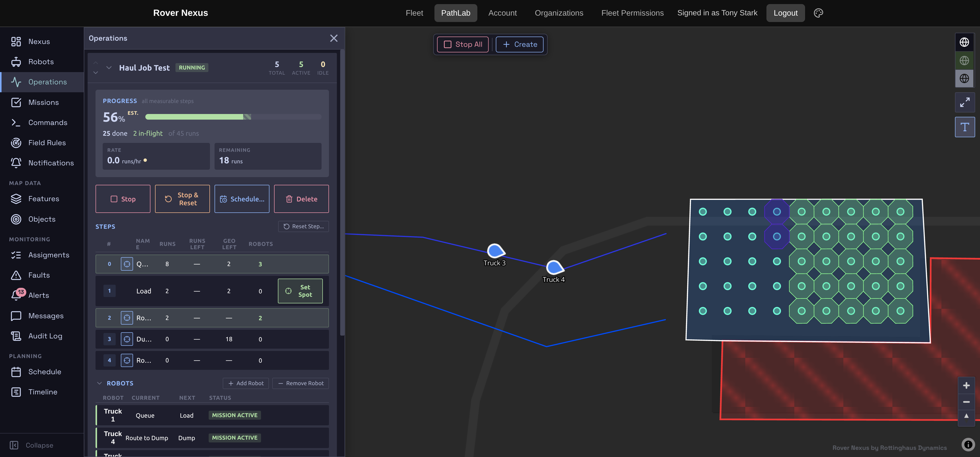
Task: Open the Audit Log
Action: [x=42, y=336]
